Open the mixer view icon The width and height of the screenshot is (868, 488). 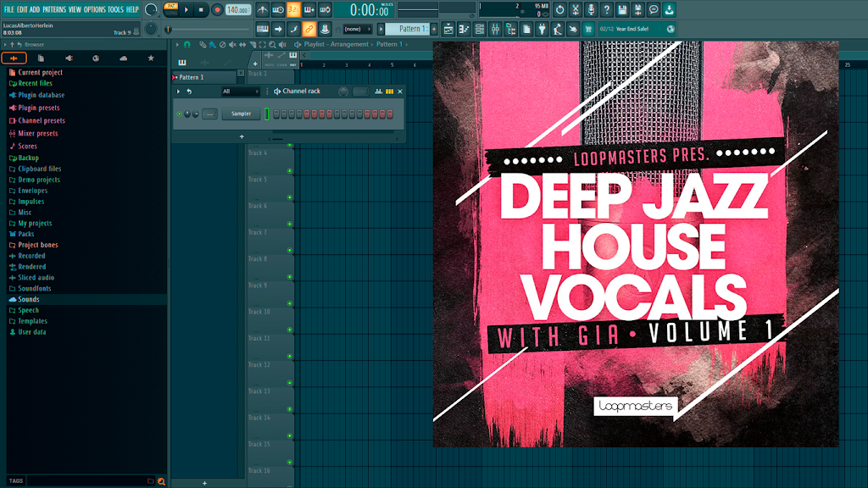click(x=495, y=29)
